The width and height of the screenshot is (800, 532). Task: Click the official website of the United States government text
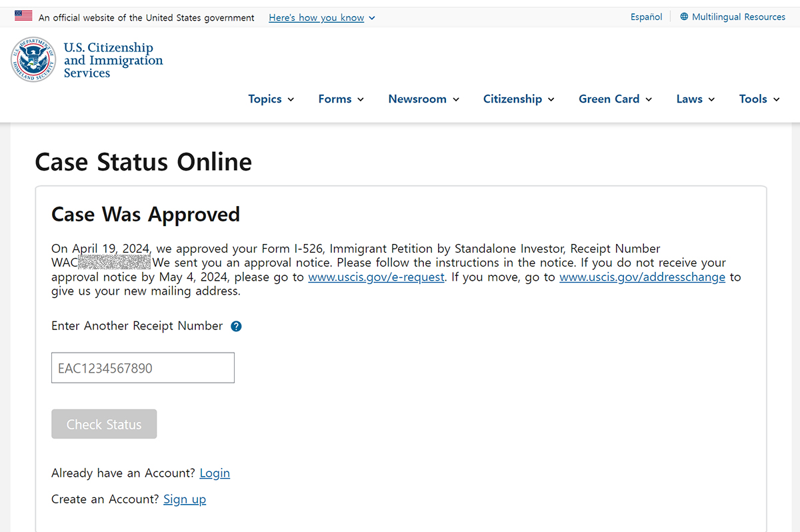pos(147,18)
